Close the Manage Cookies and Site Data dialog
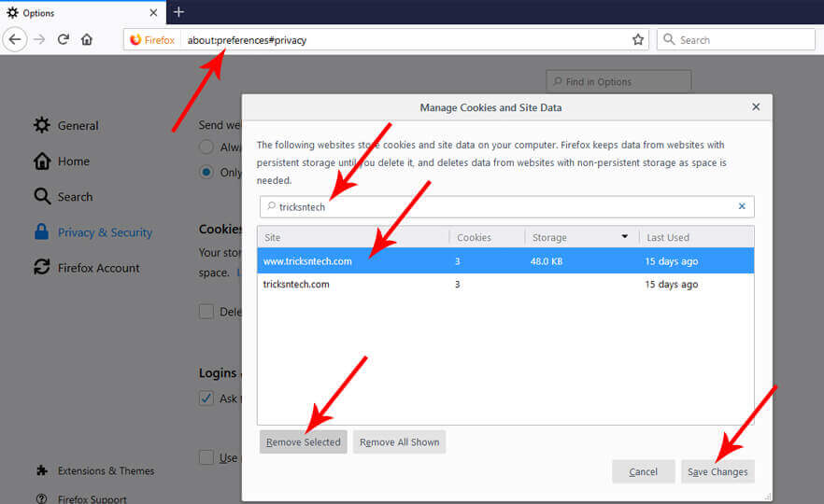This screenshot has height=504, width=824. coord(756,107)
